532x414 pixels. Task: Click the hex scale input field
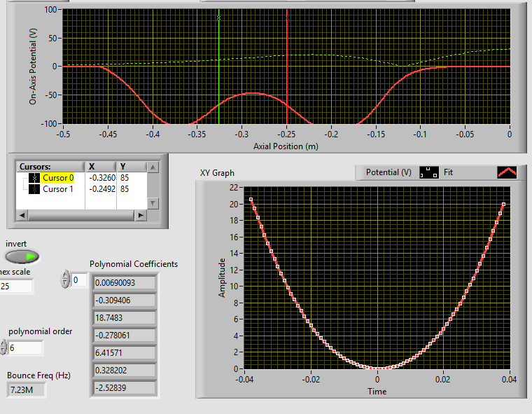pos(15,286)
